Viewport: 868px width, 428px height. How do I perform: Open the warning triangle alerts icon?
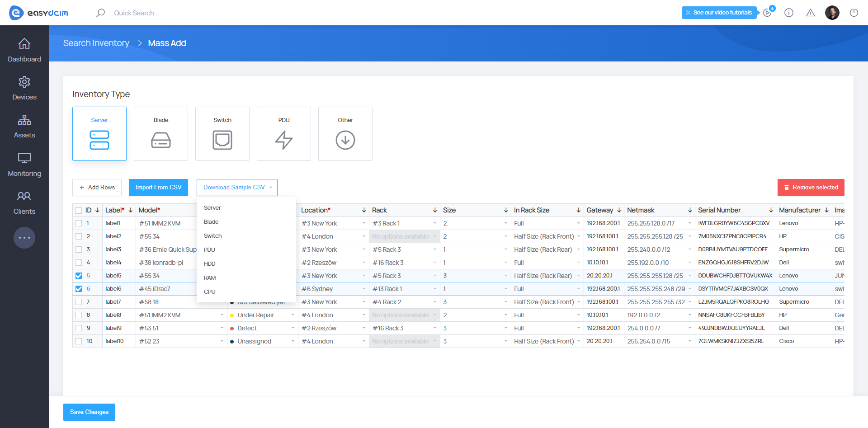click(811, 13)
